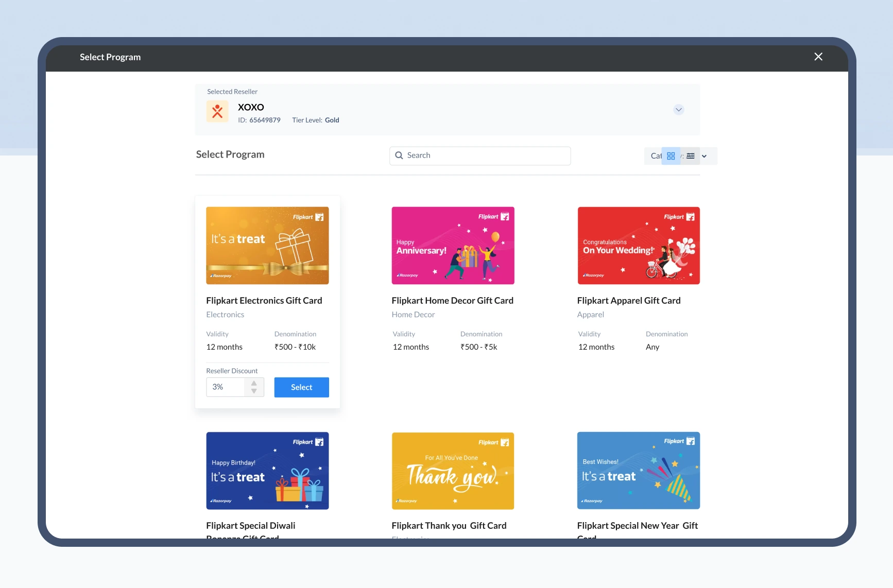The image size is (893, 588).
Task: Click the reseller ID 65649879
Action: [x=259, y=120]
